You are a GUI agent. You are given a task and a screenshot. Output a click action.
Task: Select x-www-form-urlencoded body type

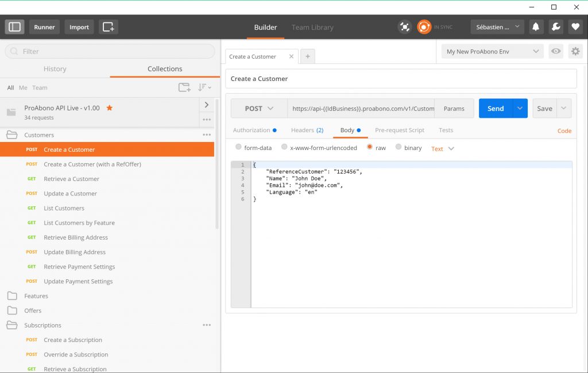[284, 147]
